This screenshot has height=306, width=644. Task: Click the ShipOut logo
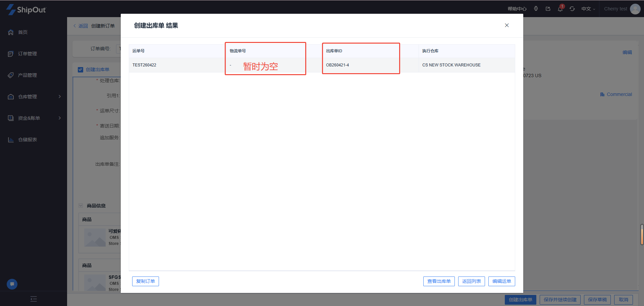tap(26, 9)
